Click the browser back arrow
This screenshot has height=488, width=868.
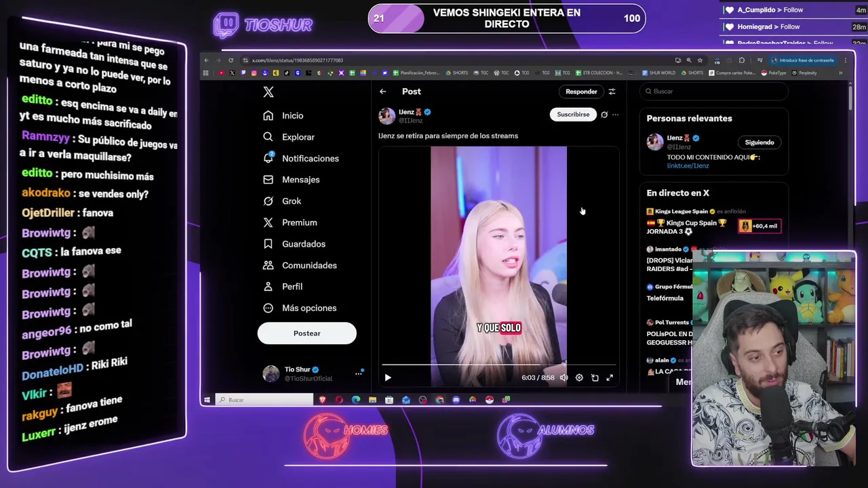[207, 60]
